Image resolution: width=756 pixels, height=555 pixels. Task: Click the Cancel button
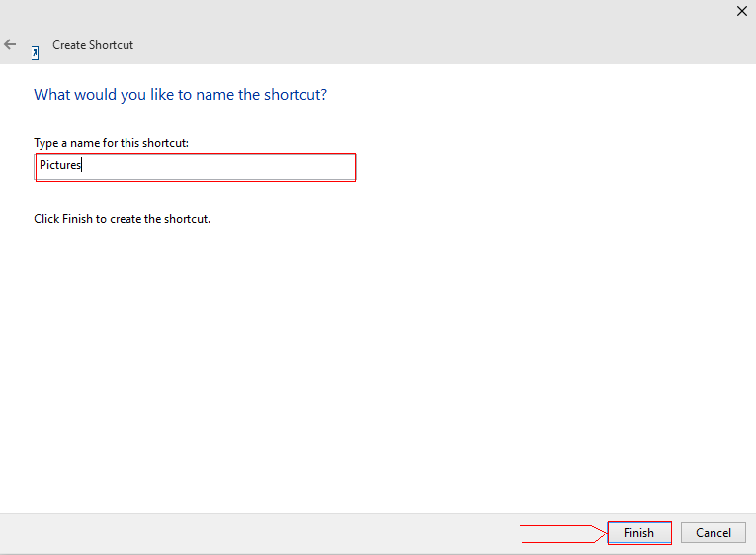tap(713, 533)
